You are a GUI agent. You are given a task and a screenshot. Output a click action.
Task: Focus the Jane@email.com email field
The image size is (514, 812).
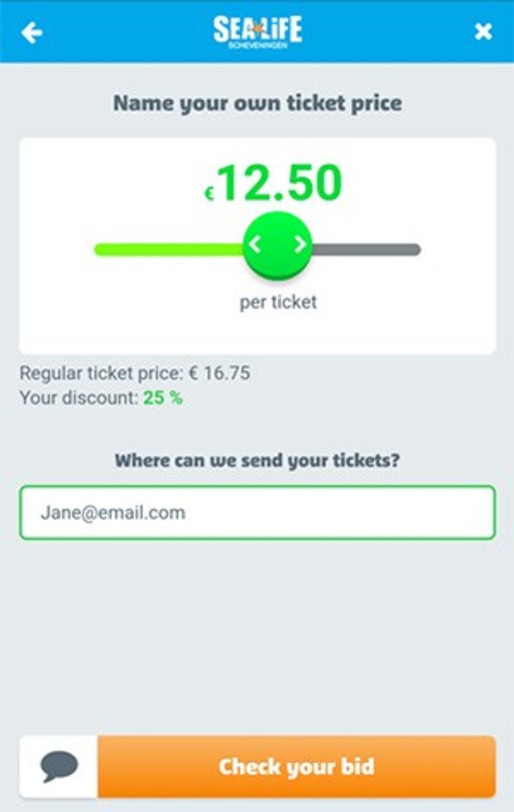tap(257, 512)
